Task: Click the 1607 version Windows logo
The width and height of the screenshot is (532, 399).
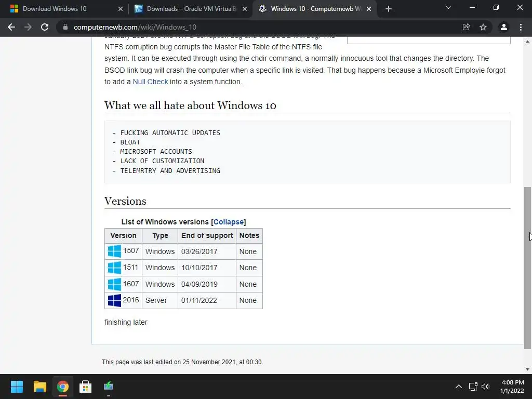Action: point(114,284)
